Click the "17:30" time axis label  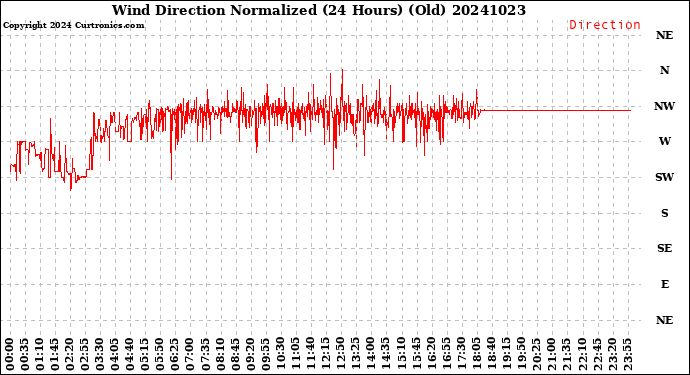point(461,355)
